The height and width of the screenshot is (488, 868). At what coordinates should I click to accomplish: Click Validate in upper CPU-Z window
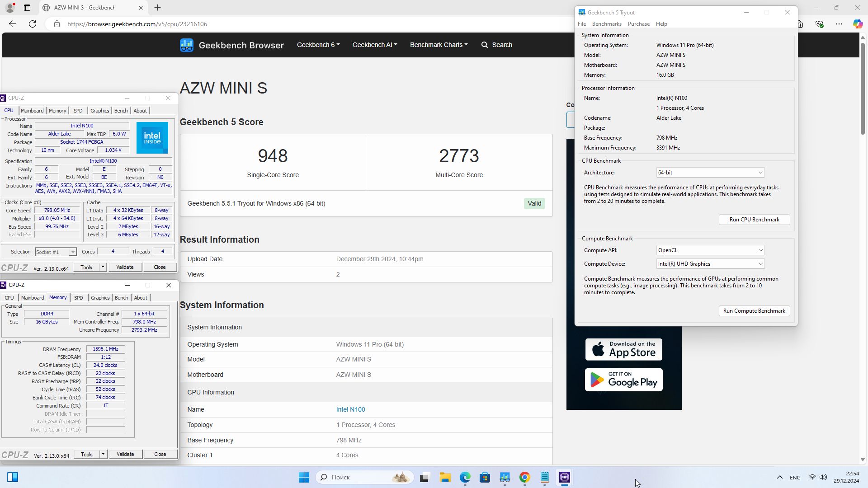125,267
